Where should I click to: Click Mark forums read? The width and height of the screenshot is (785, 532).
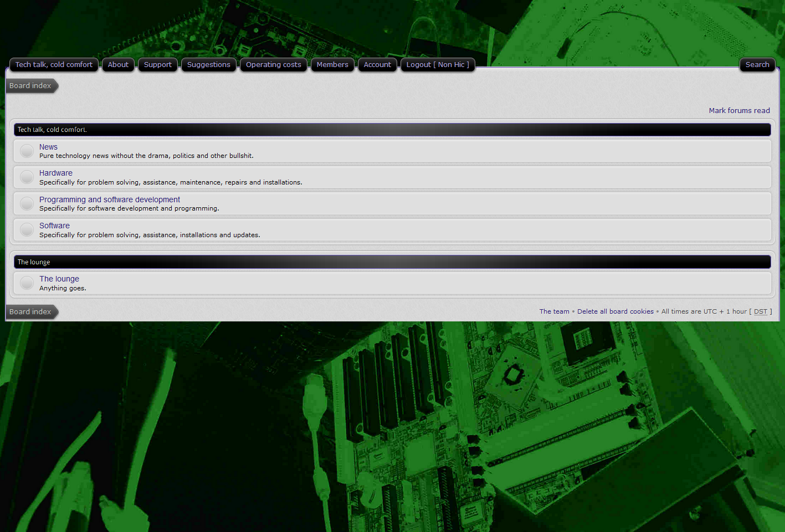coord(739,111)
